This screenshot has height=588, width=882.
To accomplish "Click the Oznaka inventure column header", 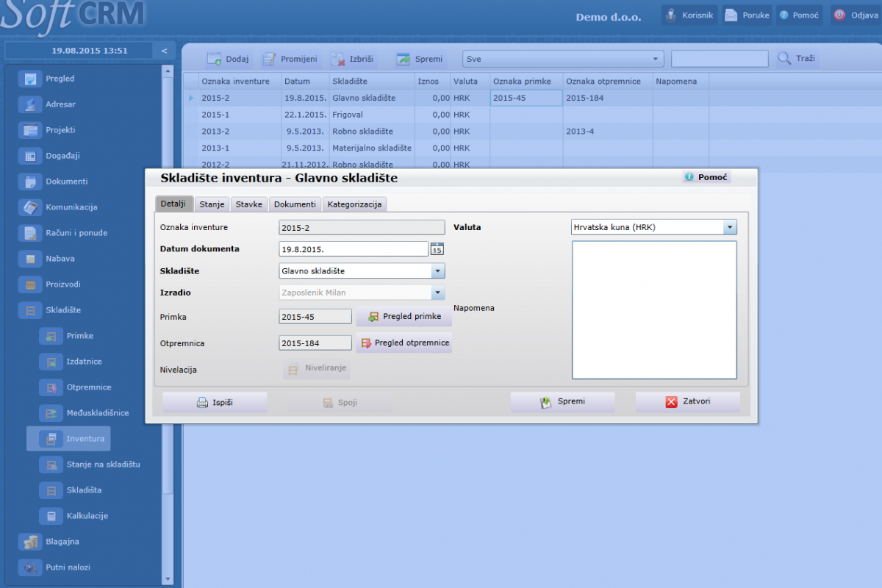I will click(x=240, y=81).
